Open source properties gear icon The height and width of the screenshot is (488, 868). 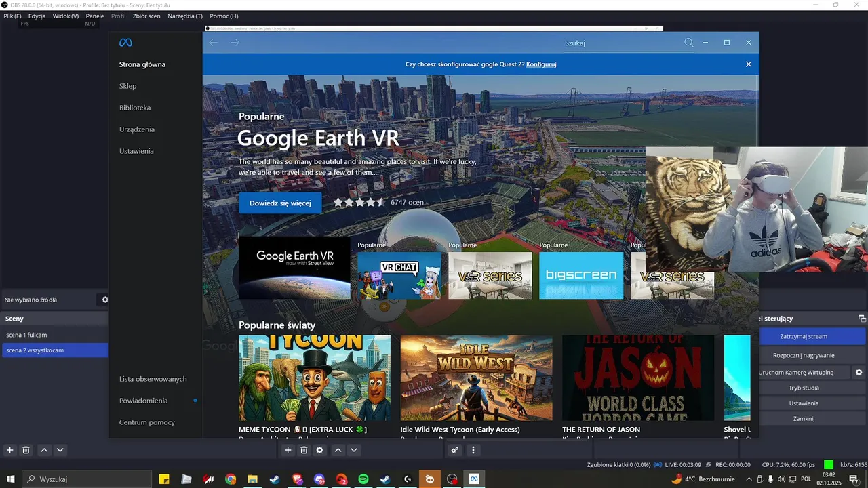[x=320, y=450]
